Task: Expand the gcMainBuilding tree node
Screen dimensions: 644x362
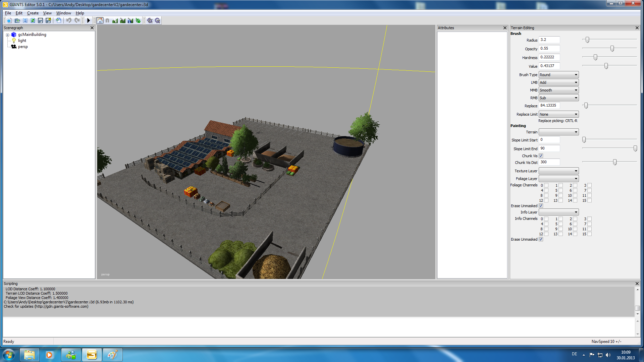Action: click(x=7, y=35)
